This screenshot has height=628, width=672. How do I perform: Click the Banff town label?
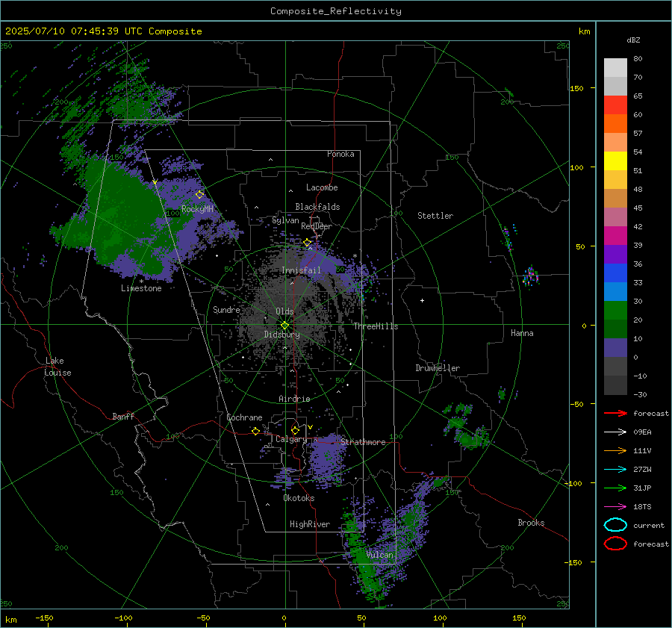click(x=123, y=416)
